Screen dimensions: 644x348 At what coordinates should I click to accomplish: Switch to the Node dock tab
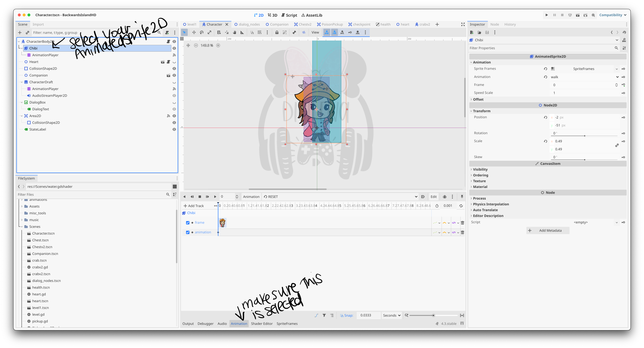point(495,24)
